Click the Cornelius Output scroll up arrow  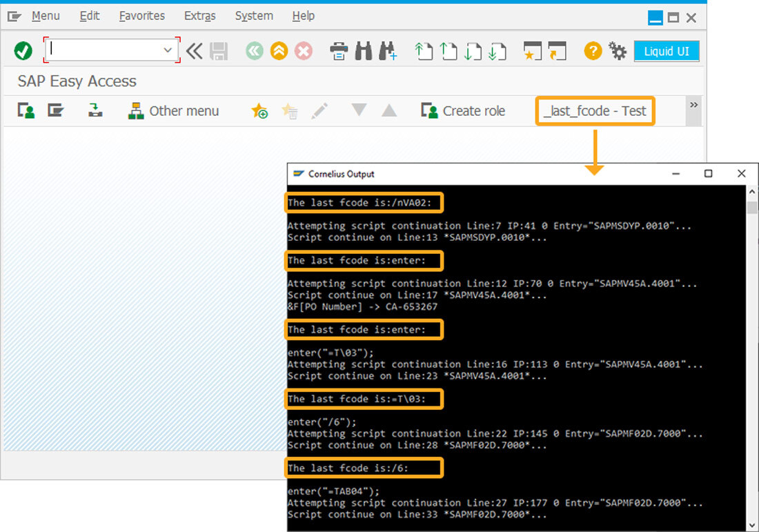click(x=751, y=192)
